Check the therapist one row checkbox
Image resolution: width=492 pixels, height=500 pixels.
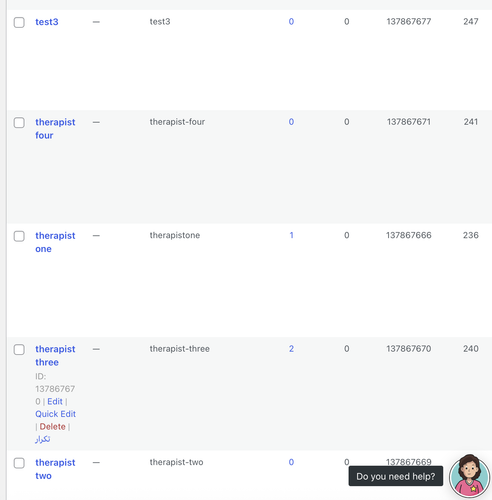click(x=19, y=236)
